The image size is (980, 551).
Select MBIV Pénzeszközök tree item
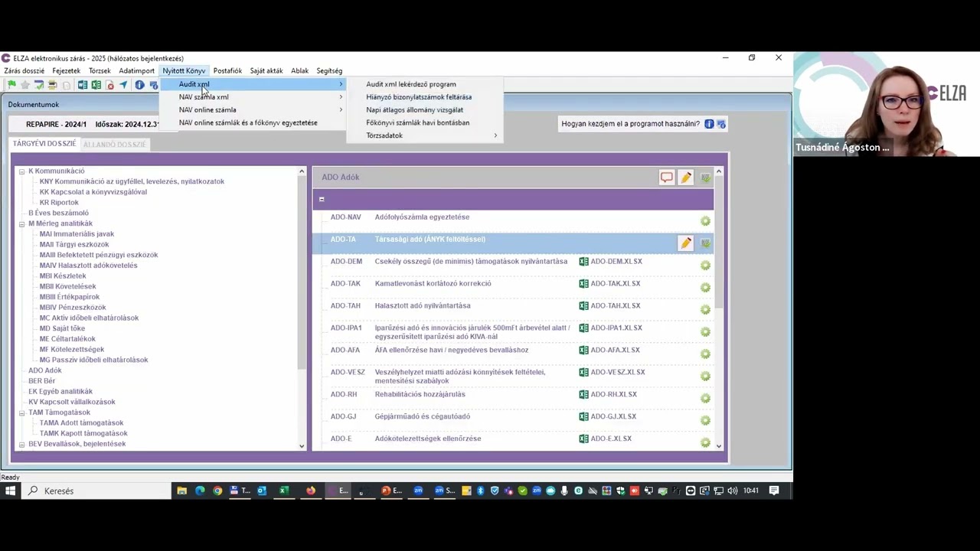pyautogui.click(x=73, y=308)
